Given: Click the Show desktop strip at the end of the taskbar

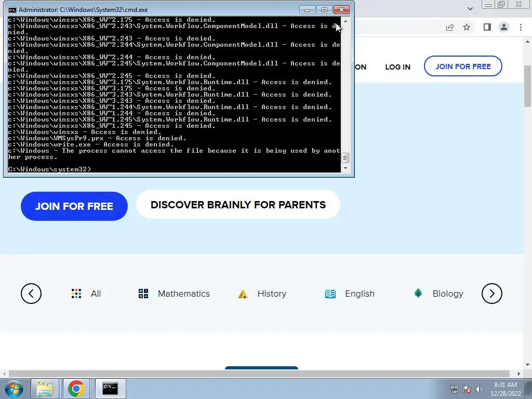Looking at the screenshot, I should point(528,389).
